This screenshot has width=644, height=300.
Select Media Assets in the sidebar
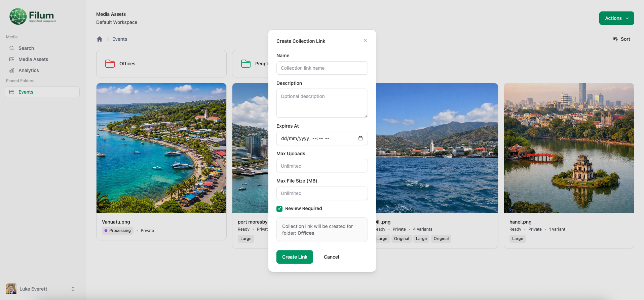click(33, 59)
